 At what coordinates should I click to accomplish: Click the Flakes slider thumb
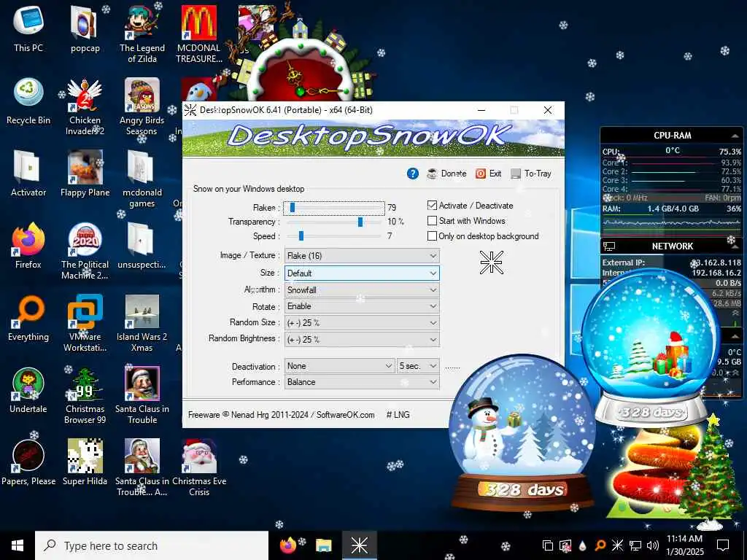(293, 207)
